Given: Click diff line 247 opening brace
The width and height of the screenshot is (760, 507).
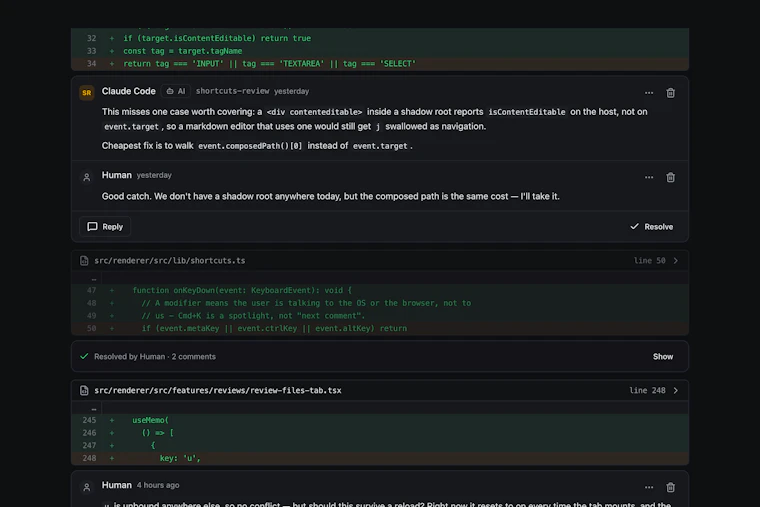Looking at the screenshot, I should 380,445.
